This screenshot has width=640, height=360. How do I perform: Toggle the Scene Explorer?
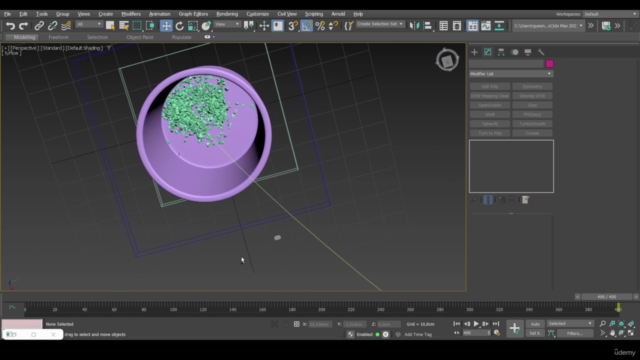[444, 26]
